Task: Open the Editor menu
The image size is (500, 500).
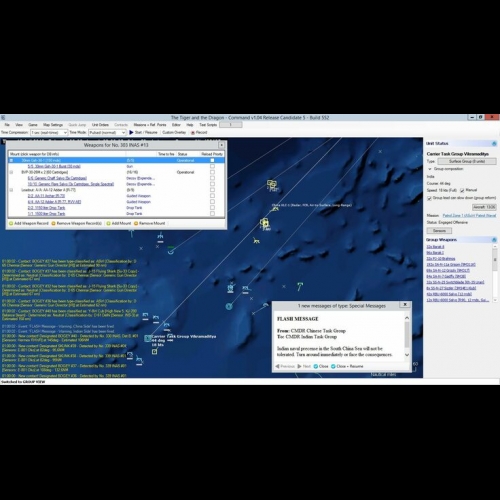Action: pos(176,125)
